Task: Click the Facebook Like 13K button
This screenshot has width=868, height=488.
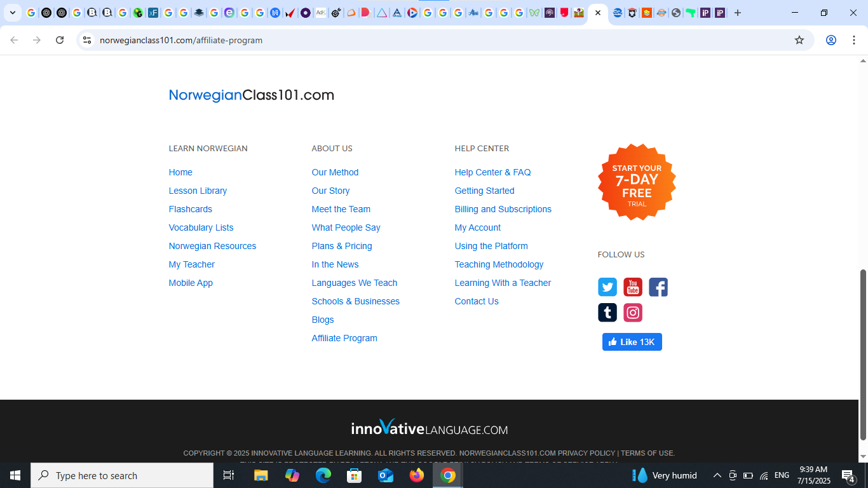Action: tap(632, 342)
